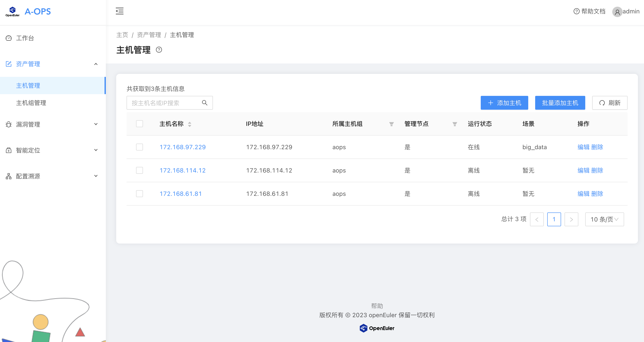Viewport: 644px width, 342px height.
Task: Click the admin user avatar icon
Action: 617,12
